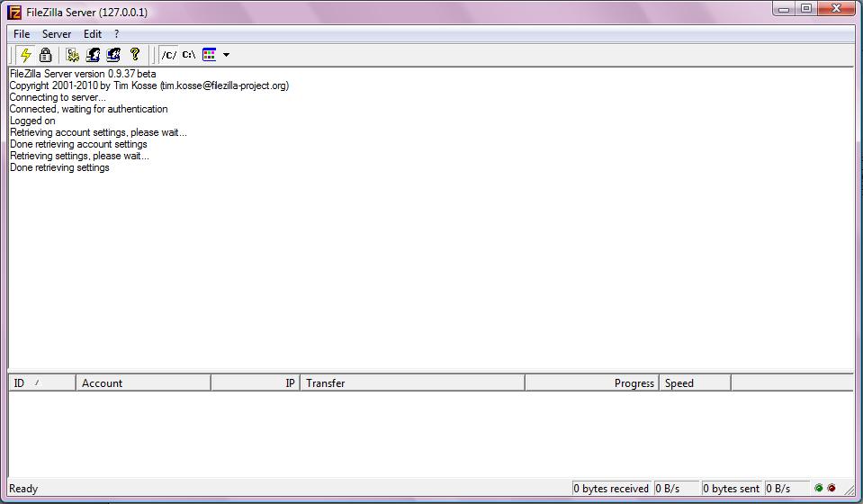
Task: Sort connections by ID column header
Action: point(41,383)
